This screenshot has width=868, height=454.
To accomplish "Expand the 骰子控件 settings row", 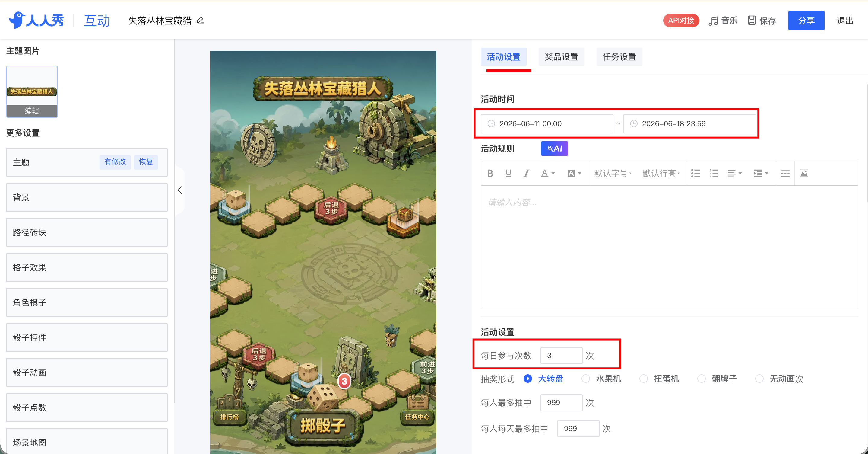I will pyautogui.click(x=87, y=338).
